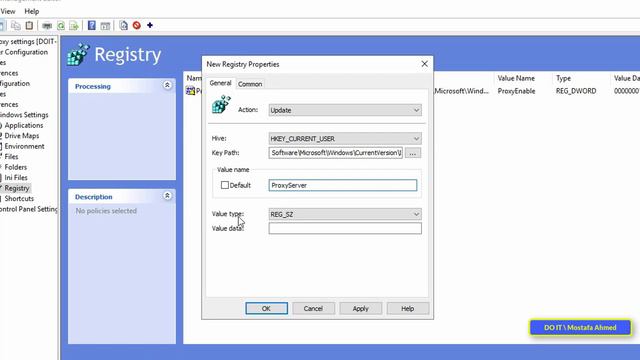Screen dimensions: 640x360
Task: Sort by the Type column header
Action: 563,78
